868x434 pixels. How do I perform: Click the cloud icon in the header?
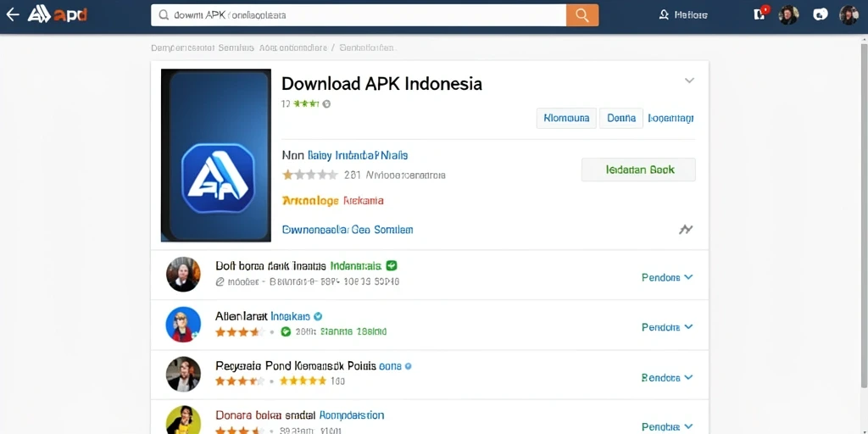[x=820, y=15]
